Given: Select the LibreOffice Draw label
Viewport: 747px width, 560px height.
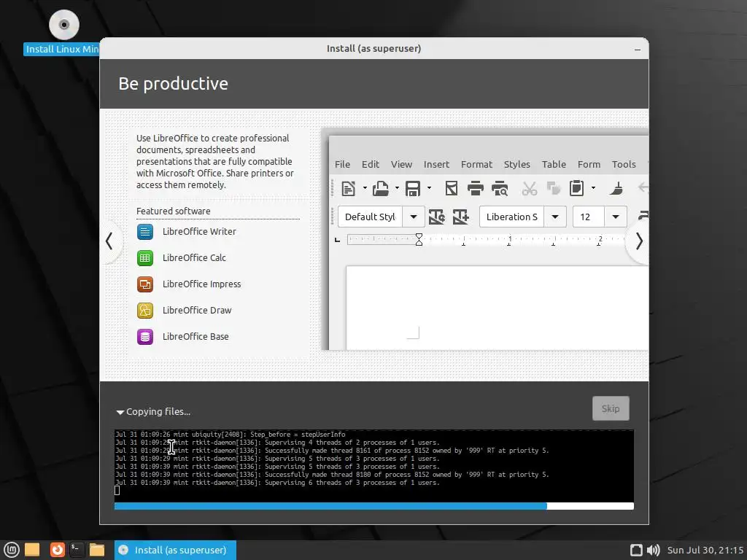Looking at the screenshot, I should coord(197,311).
